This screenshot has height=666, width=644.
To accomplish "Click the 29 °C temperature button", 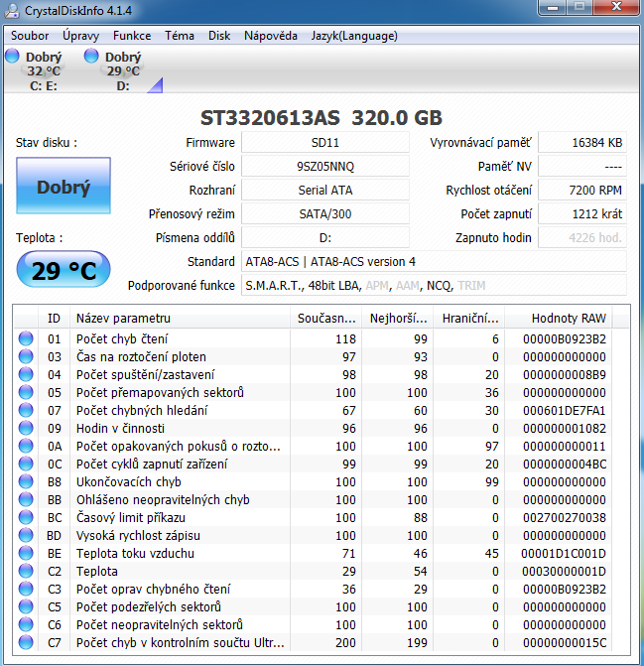I will [64, 269].
